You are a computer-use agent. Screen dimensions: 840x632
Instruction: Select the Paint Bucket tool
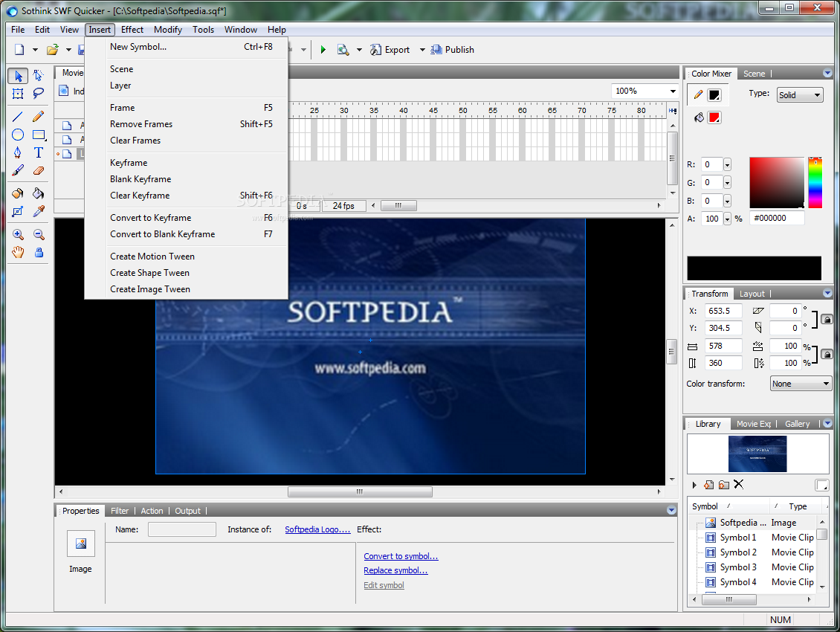point(38,193)
